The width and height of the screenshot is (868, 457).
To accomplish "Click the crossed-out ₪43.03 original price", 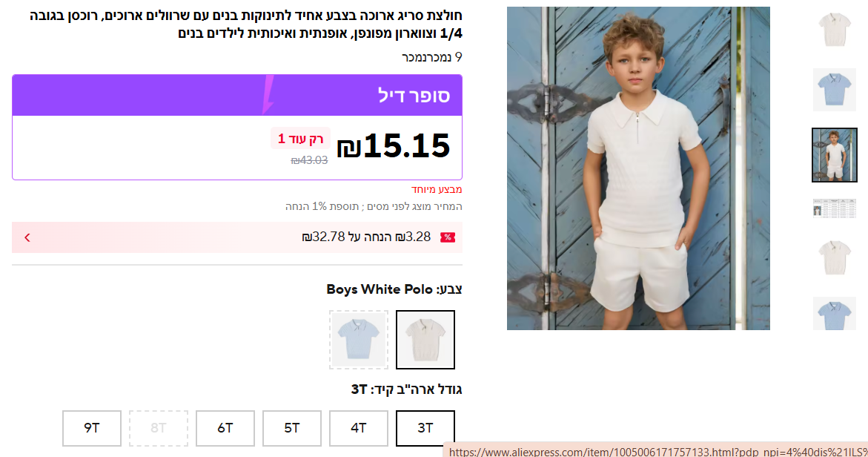I will pyautogui.click(x=309, y=160).
